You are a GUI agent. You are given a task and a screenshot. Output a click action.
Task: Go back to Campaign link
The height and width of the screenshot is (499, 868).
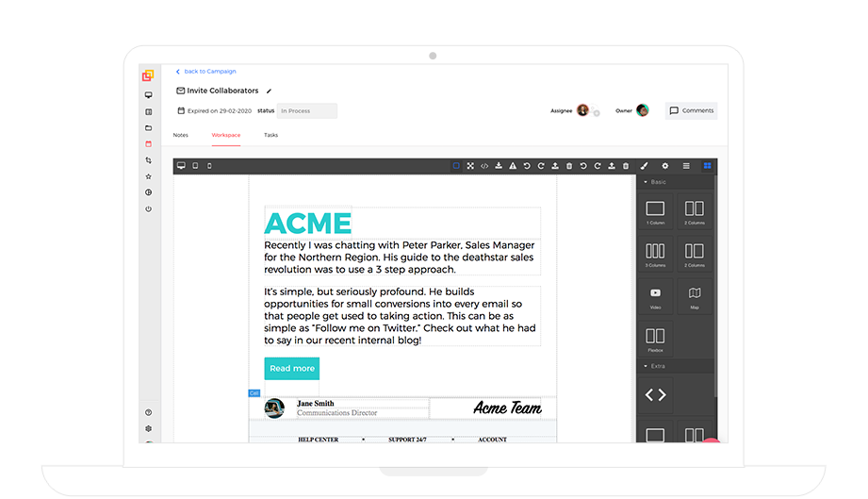click(x=206, y=72)
